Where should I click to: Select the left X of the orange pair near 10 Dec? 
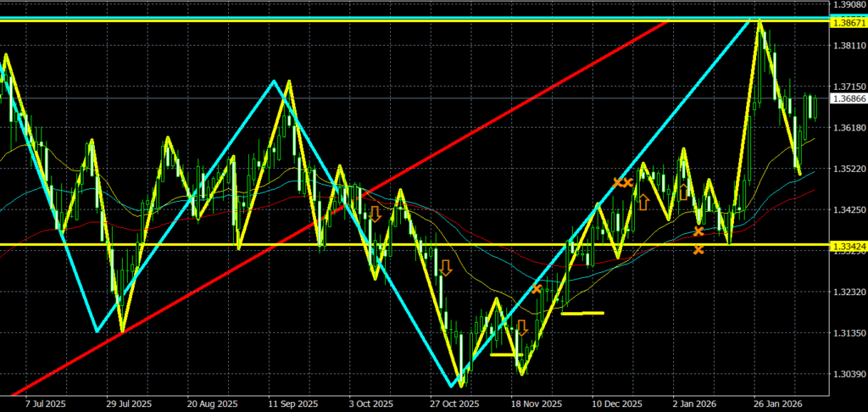(618, 182)
